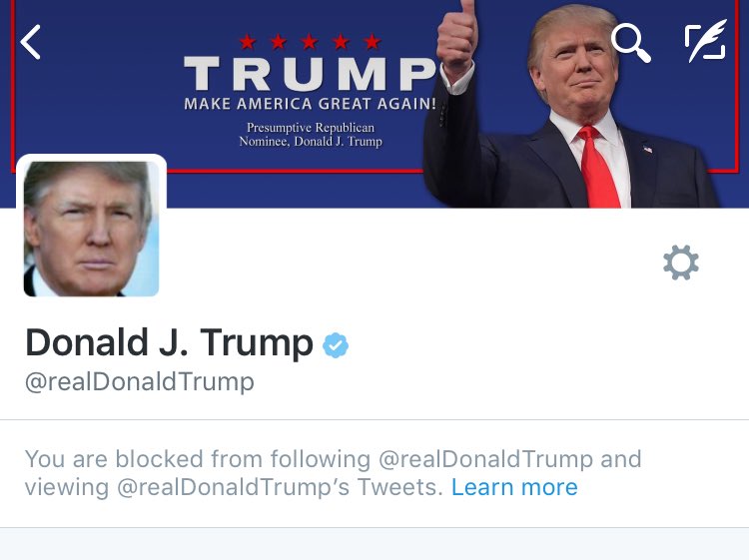The height and width of the screenshot is (560, 749).
Task: Go back using the left chevron arrow
Action: click(31, 42)
